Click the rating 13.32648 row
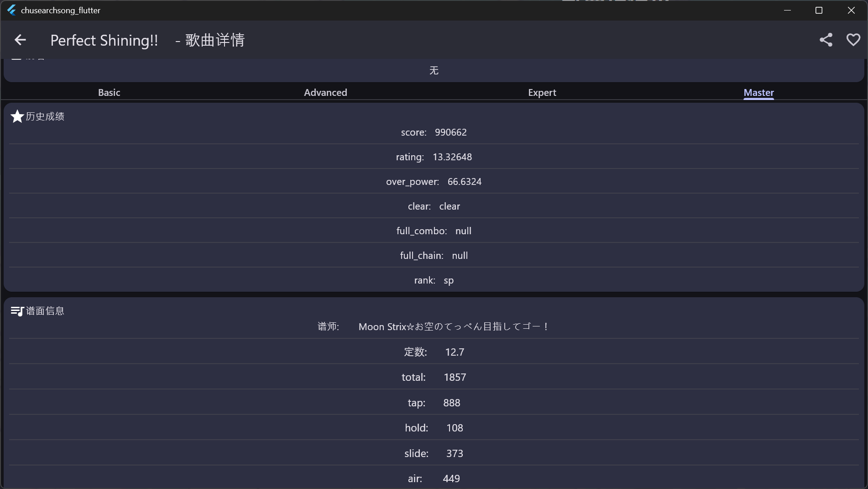The height and width of the screenshot is (489, 868). [x=434, y=157]
